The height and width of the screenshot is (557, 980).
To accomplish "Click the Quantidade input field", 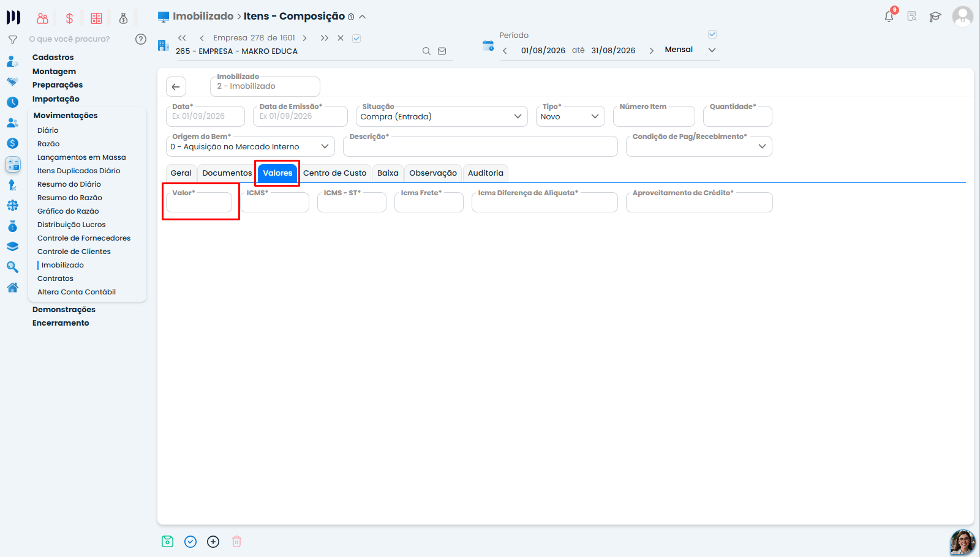I will pyautogui.click(x=737, y=116).
